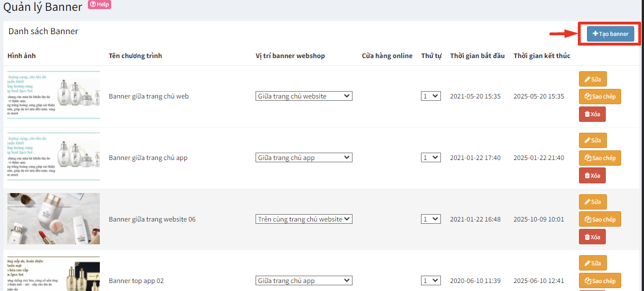Image resolution: width=644 pixels, height=291 pixels.
Task: Open order dropdown for Banner giữa trang chủ app
Action: (x=431, y=158)
